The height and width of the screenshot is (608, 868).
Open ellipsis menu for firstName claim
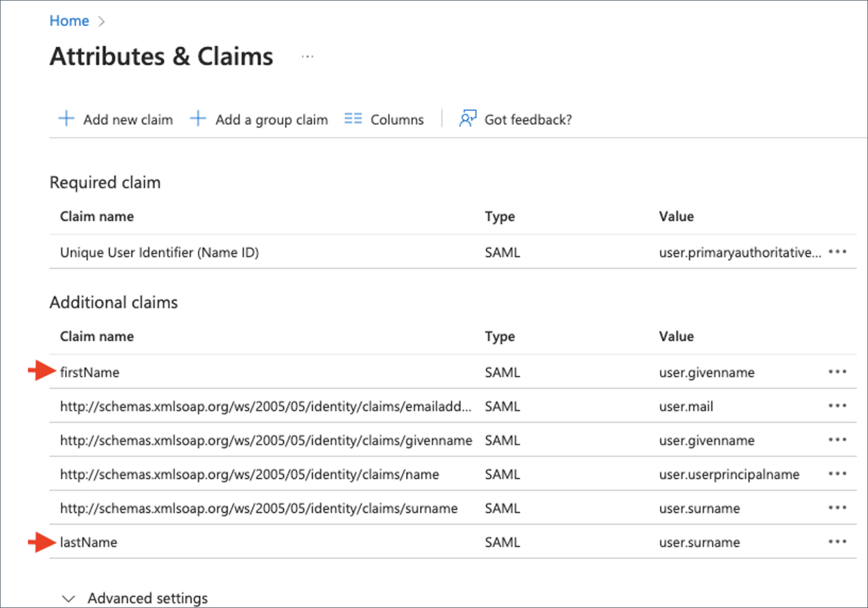coord(837,372)
